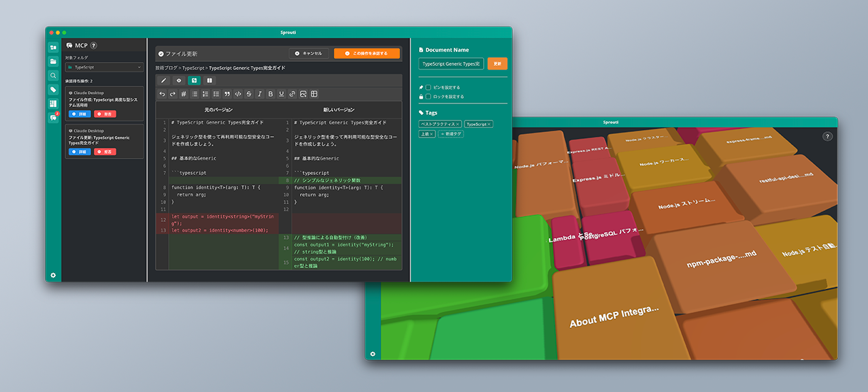
Task: Add a new tag with 新規タグ
Action: (451, 134)
